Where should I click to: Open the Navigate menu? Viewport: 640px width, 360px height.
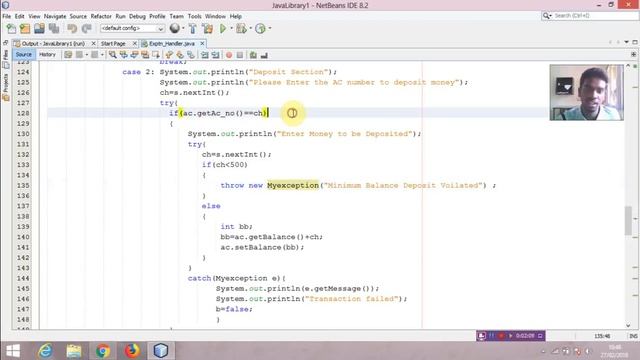click(55, 16)
